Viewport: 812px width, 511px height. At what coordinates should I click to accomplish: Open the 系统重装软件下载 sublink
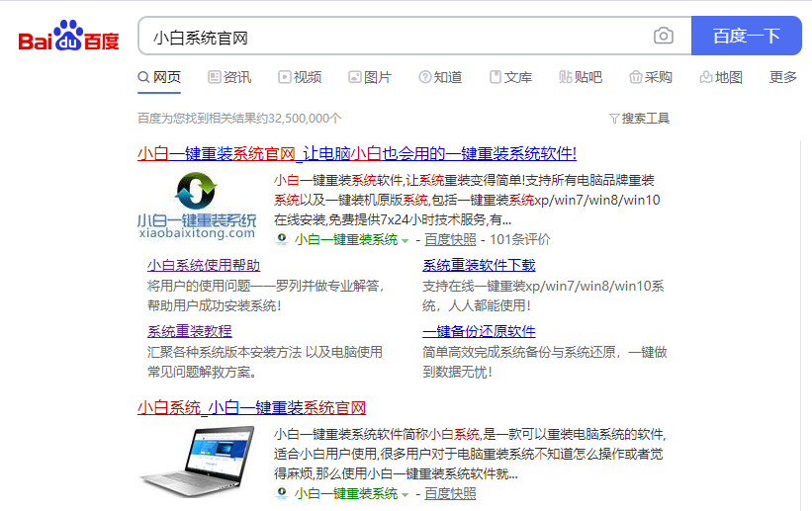coord(479,265)
